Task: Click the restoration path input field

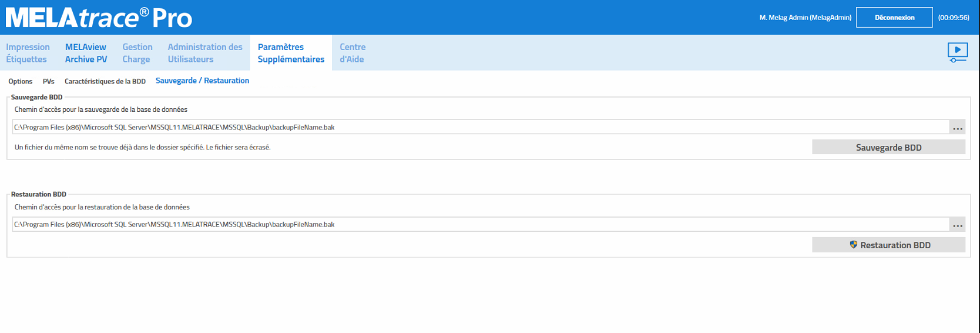Action: (x=481, y=224)
